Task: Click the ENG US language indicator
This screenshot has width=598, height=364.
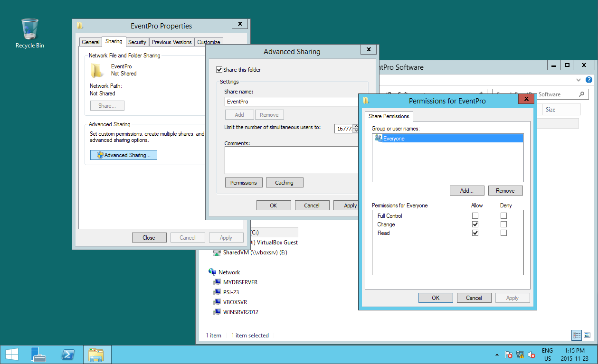Action: [548, 355]
